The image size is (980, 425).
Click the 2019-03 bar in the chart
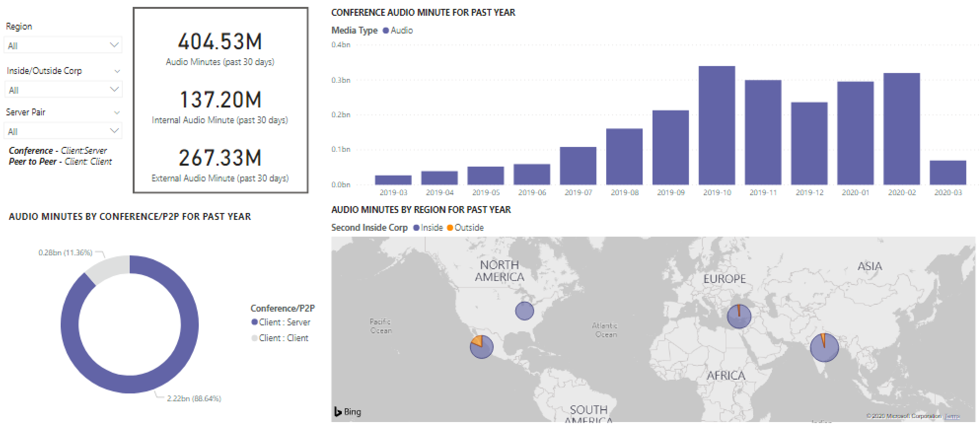393,180
